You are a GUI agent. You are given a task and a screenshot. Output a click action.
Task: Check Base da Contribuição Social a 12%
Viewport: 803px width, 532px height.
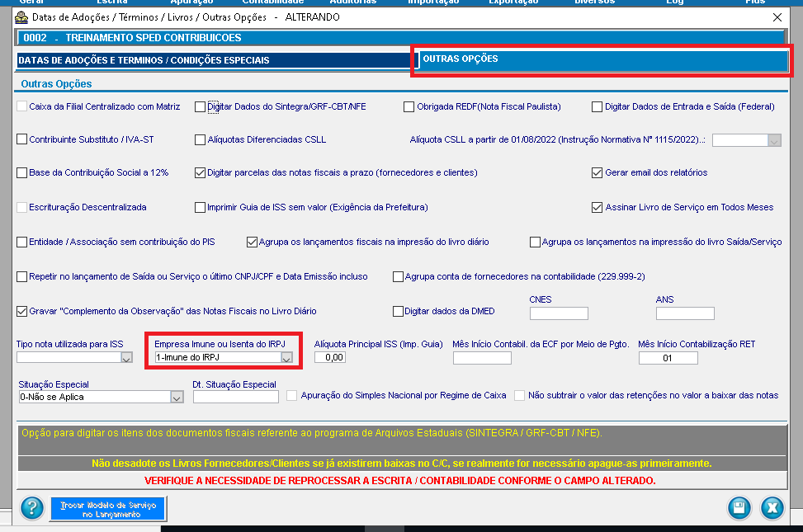tap(22, 173)
